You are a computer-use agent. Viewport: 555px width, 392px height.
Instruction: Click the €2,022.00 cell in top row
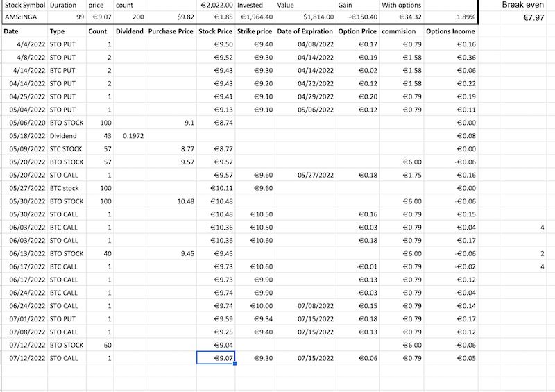click(215, 5)
